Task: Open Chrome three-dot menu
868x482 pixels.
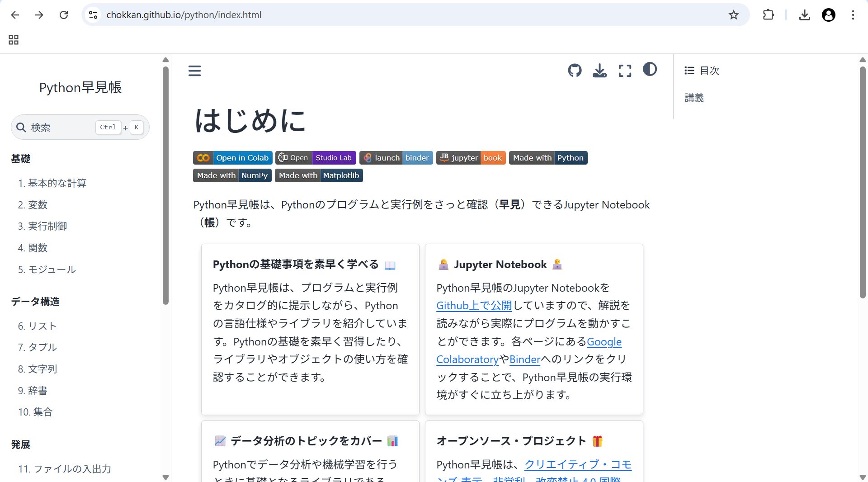Action: tap(853, 15)
